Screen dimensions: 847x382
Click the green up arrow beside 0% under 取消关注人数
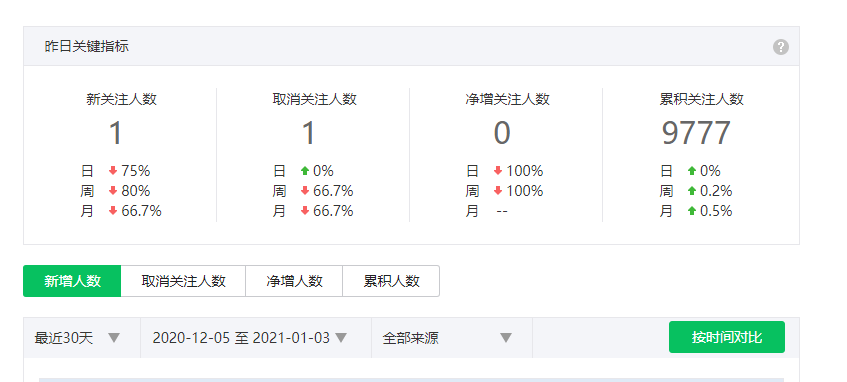pos(305,171)
